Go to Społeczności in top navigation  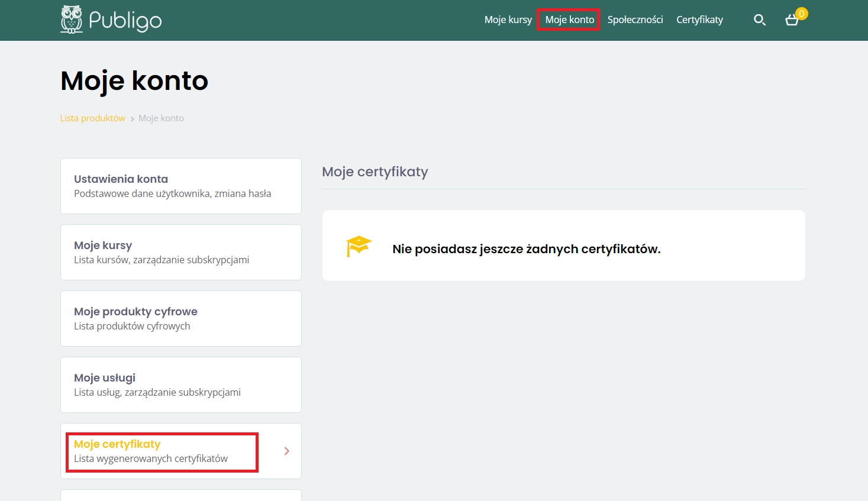(x=635, y=20)
